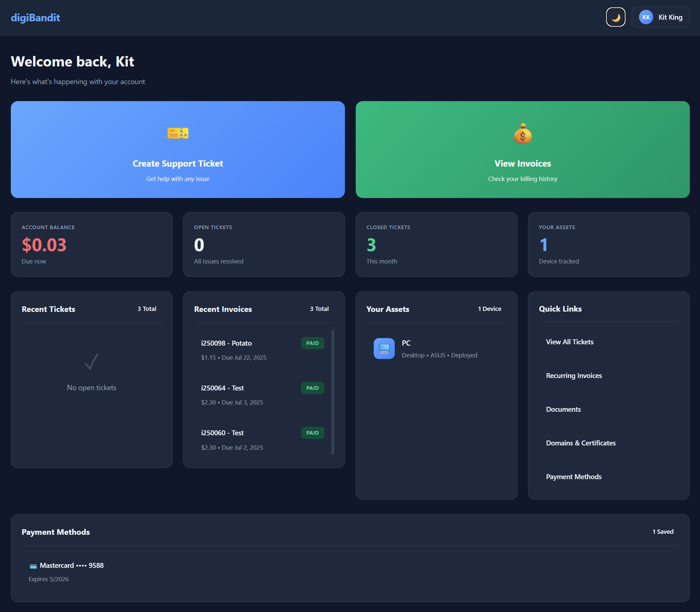700x612 pixels.
Task: Click the money bag icon
Action: (522, 134)
